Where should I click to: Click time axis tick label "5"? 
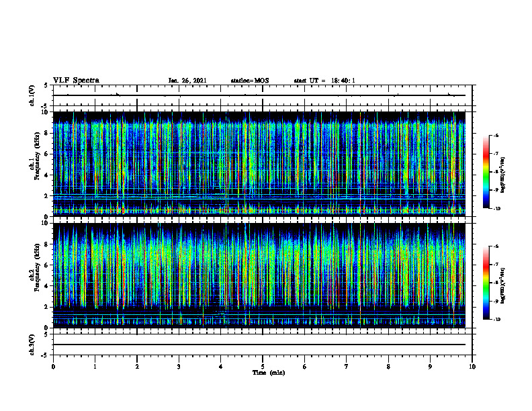click(x=263, y=367)
